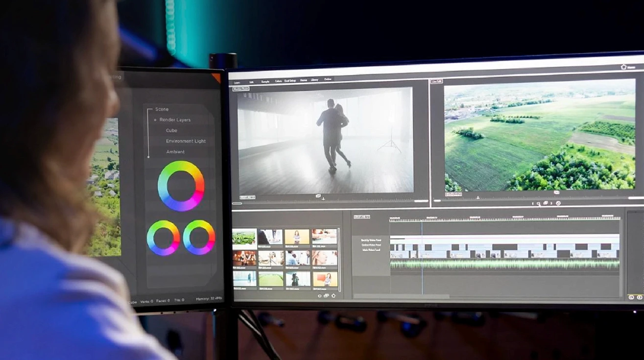Click the overlapping-squares icon under the aerial preview
Viewport: 644px width, 360px height.
[x=546, y=203]
